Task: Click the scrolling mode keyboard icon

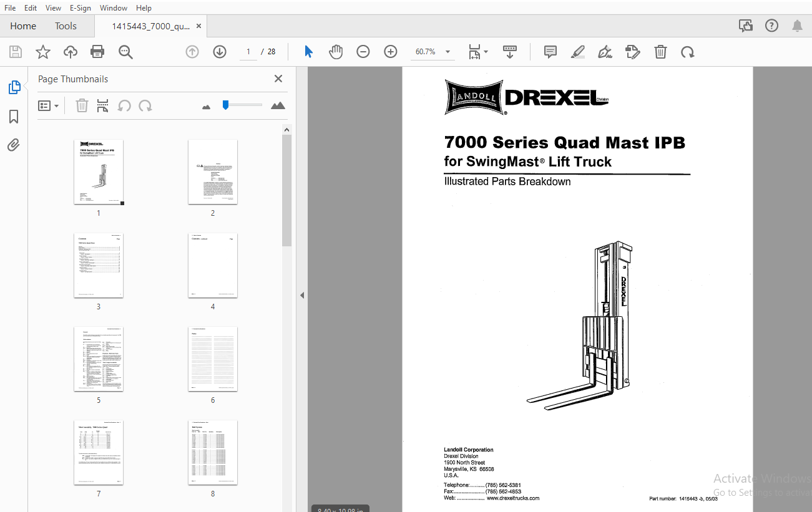Action: tap(510, 52)
